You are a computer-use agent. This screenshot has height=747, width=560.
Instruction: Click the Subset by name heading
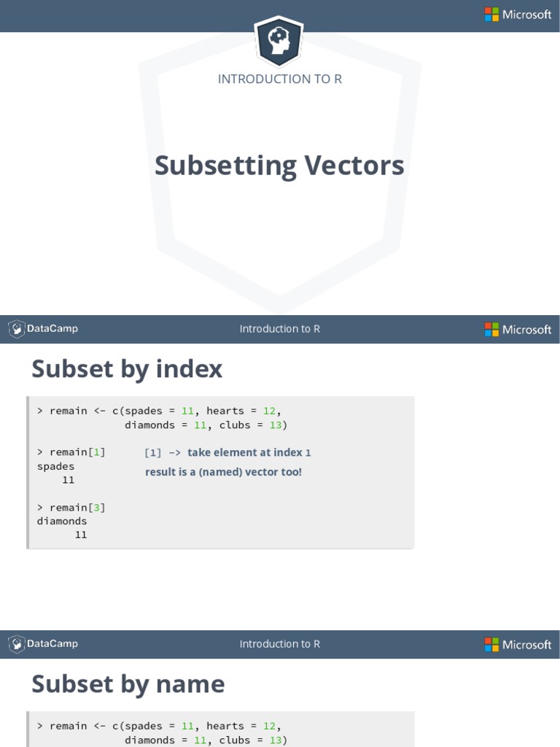[128, 684]
